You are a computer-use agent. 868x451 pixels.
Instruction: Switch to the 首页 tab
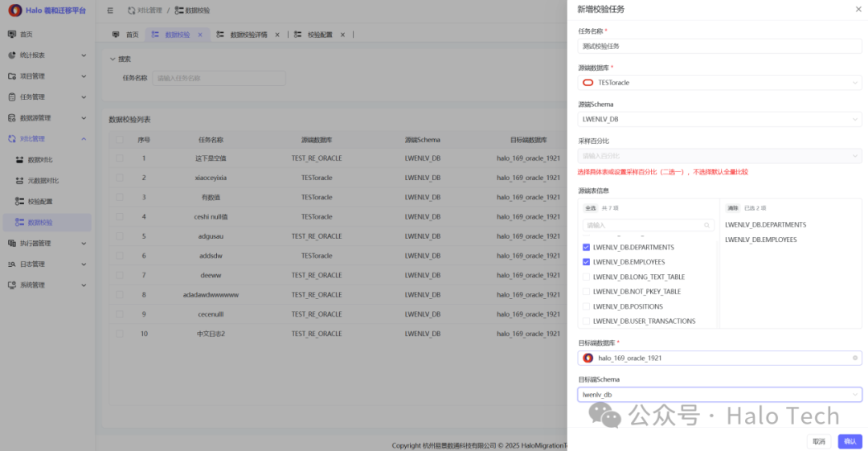click(x=125, y=35)
